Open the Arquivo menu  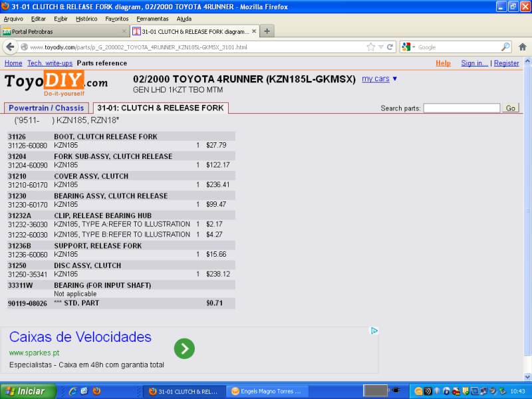(x=13, y=19)
